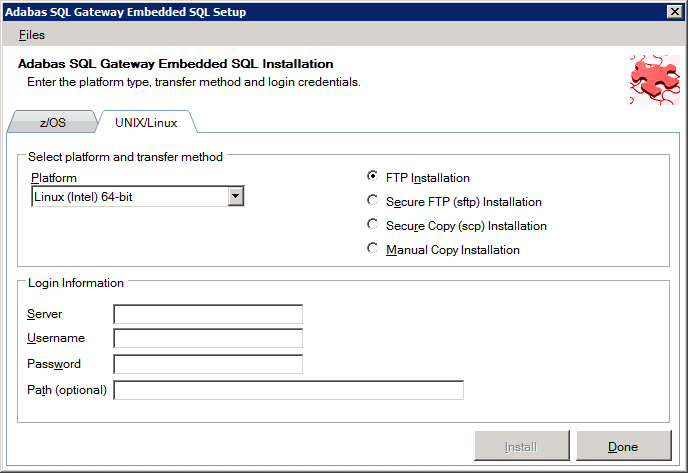
Task: Click the Username label
Action: [x=56, y=338]
